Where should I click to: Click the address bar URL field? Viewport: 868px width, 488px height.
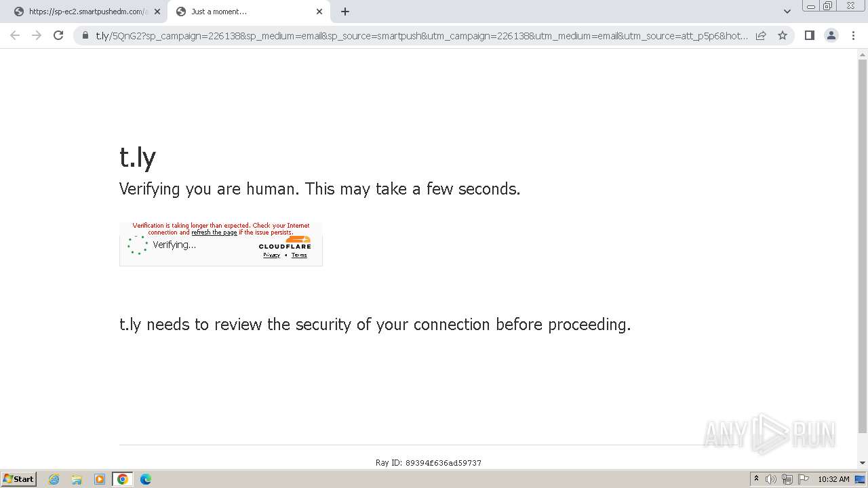coord(420,35)
